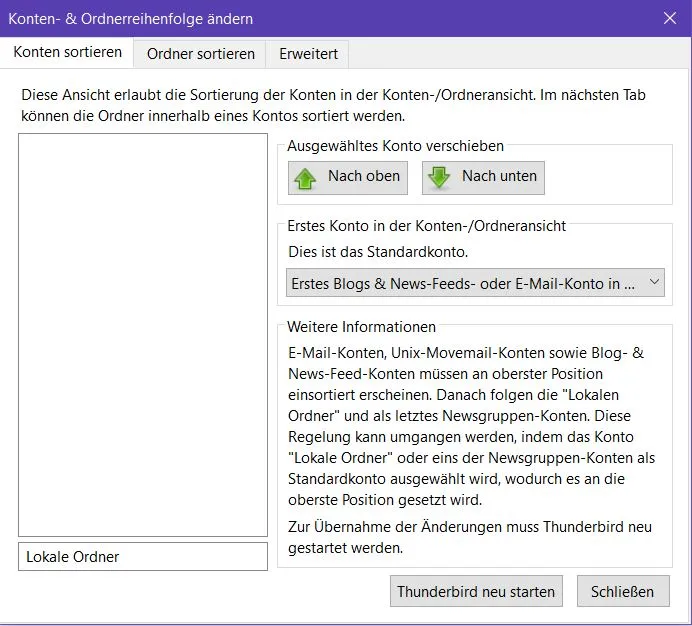The width and height of the screenshot is (692, 626).
Task: Close the dialog with the X icon
Action: click(670, 18)
